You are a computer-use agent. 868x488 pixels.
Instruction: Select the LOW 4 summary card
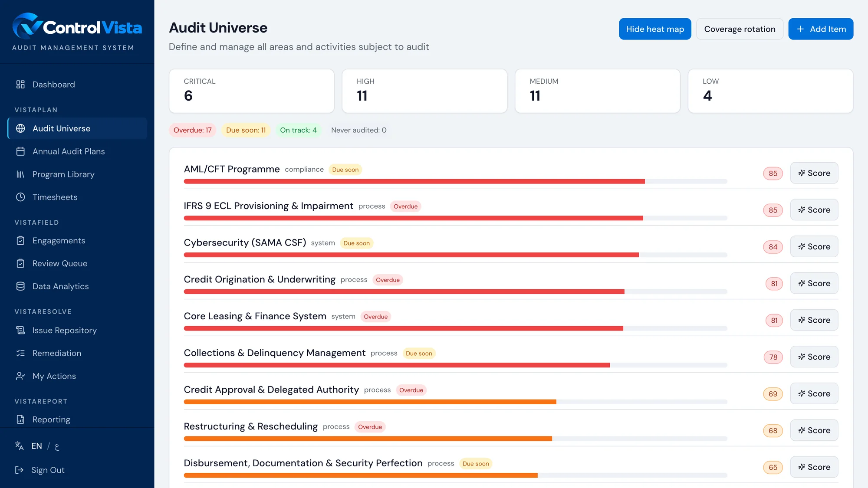click(x=770, y=91)
